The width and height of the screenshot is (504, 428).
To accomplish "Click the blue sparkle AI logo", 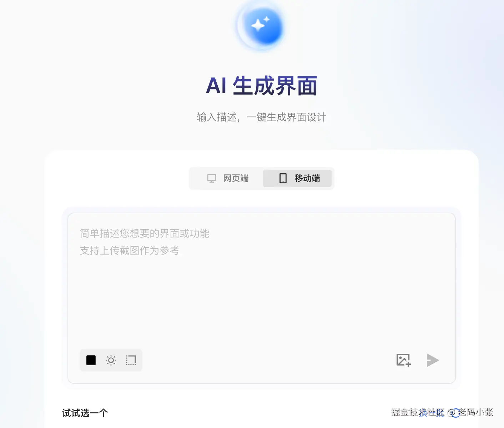I will pos(261,26).
